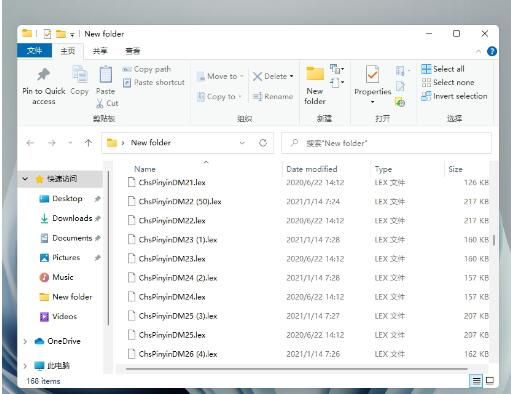
Task: Open the recent locations dropdown
Action: click(70, 143)
